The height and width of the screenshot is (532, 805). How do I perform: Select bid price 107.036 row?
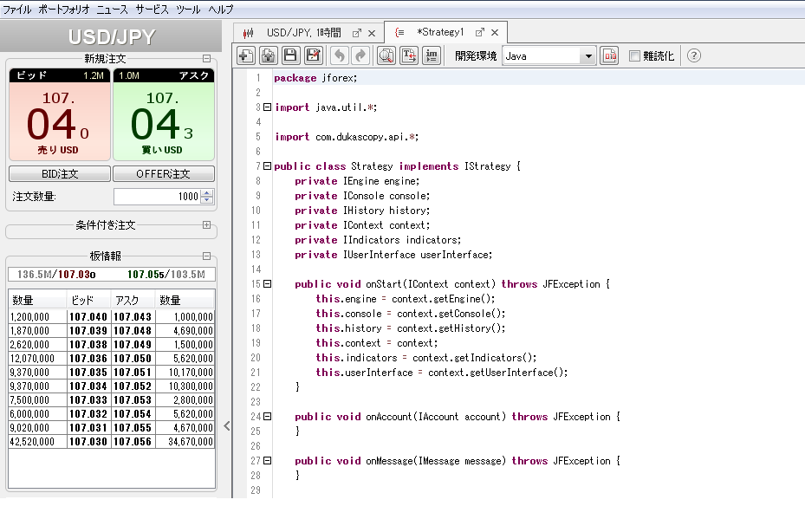88,359
